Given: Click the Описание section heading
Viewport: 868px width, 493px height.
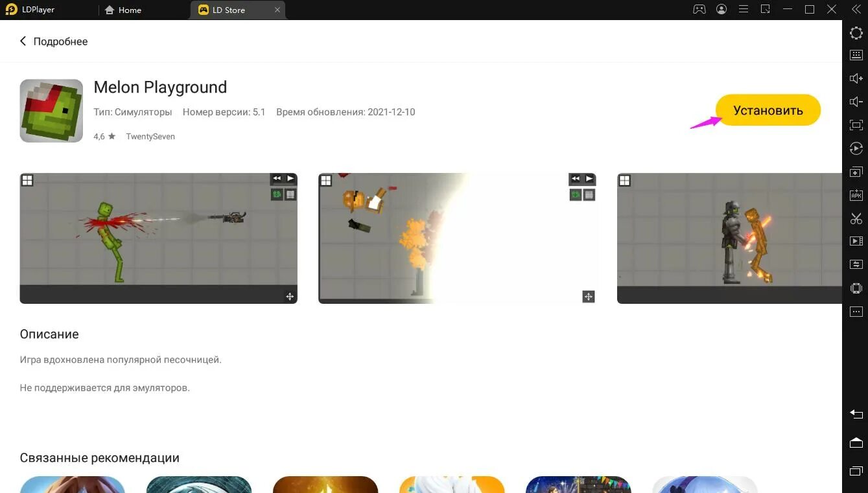Looking at the screenshot, I should pos(49,334).
